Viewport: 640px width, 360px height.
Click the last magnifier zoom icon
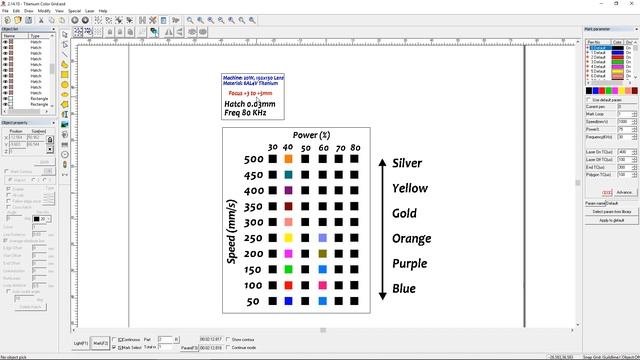point(252,20)
